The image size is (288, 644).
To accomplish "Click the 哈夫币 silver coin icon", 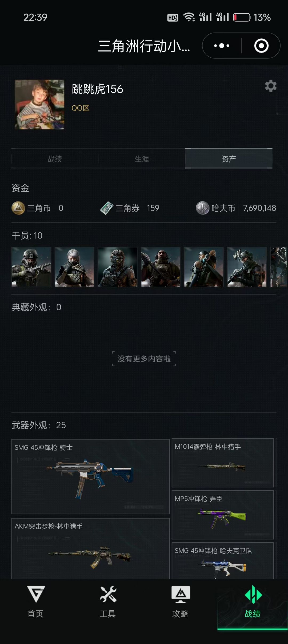I will click(x=202, y=208).
